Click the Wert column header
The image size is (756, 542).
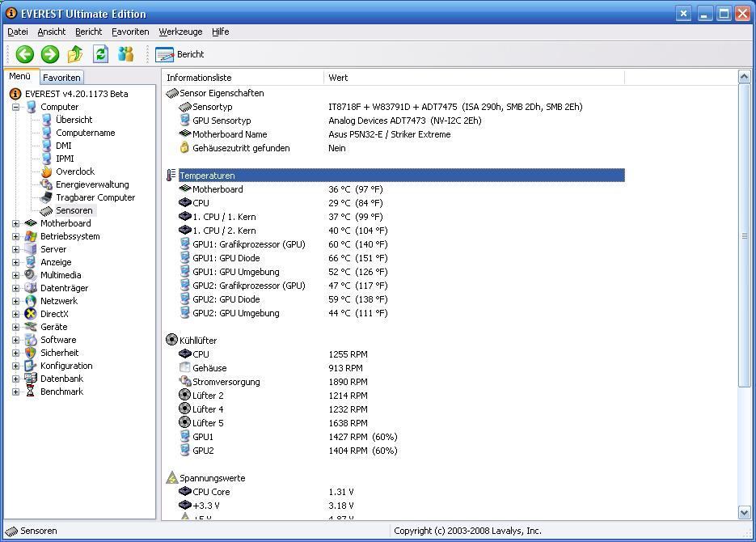[474, 78]
